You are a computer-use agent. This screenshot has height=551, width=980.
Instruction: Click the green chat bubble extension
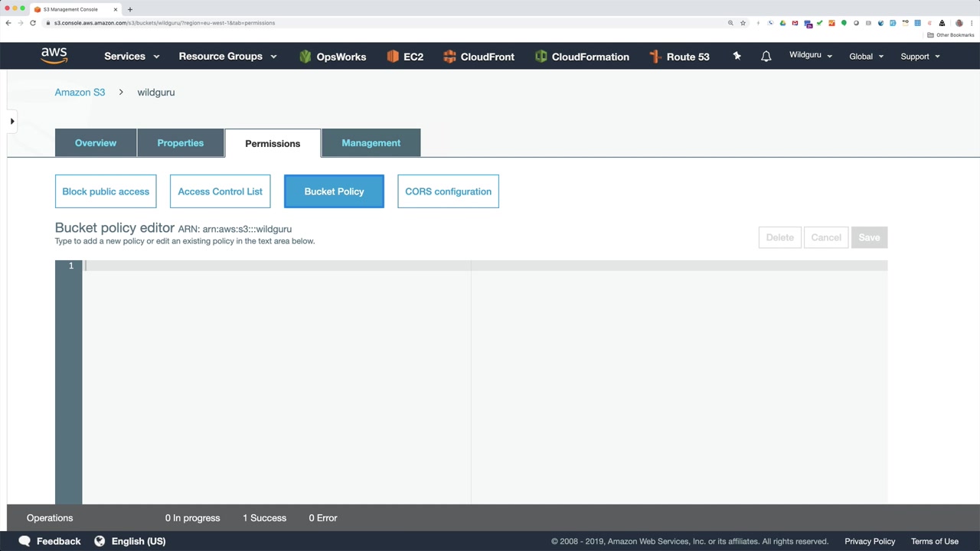pyautogui.click(x=844, y=23)
